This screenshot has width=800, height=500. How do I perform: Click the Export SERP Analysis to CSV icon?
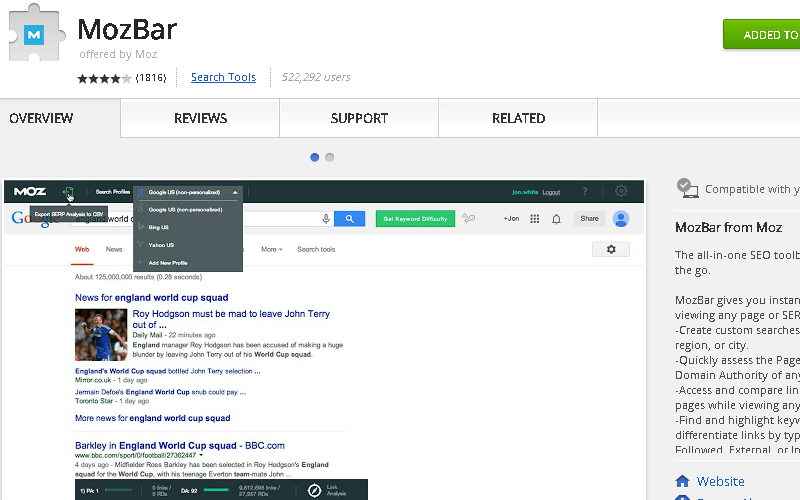(68, 192)
